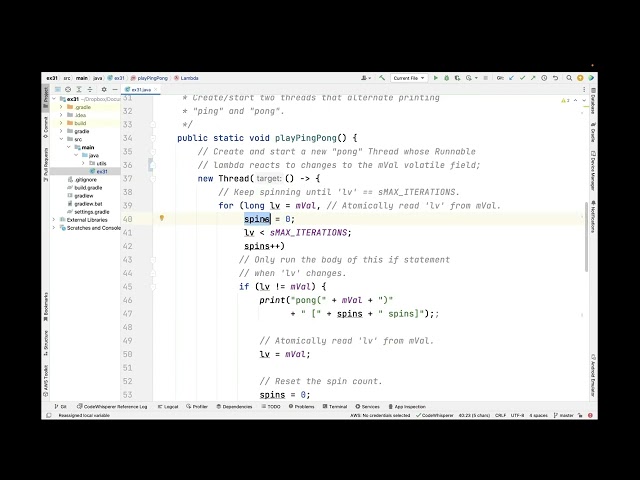Toggle the Device Manager side panel
Image resolution: width=640 pixels, height=480 pixels.
(593, 171)
